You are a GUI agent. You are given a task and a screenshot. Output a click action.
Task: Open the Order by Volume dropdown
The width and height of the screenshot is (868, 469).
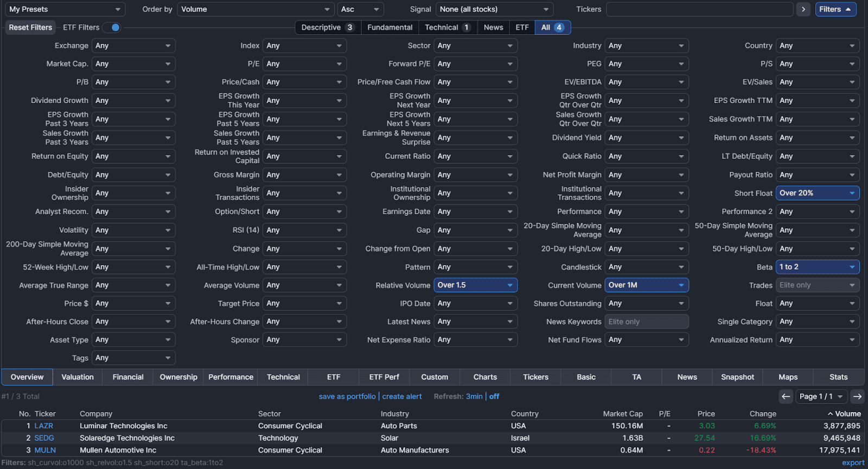pyautogui.click(x=256, y=9)
